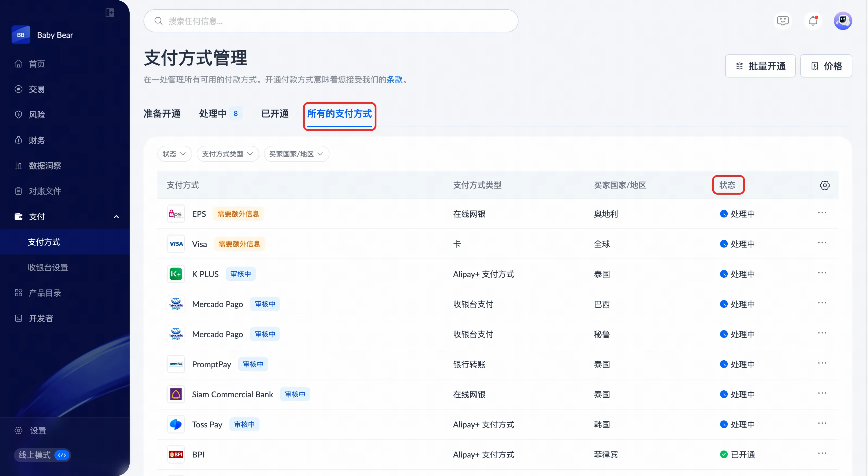Click the 需要额外信息 tag on EPS

pos(238,214)
